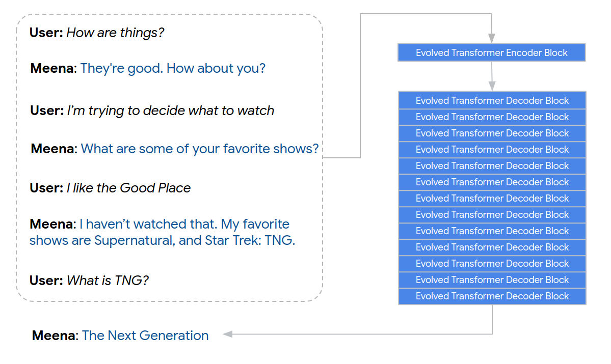Viewport: 611px width, 364px height.
Task: Click the Evolved Transformer Encoder Block
Action: [491, 52]
